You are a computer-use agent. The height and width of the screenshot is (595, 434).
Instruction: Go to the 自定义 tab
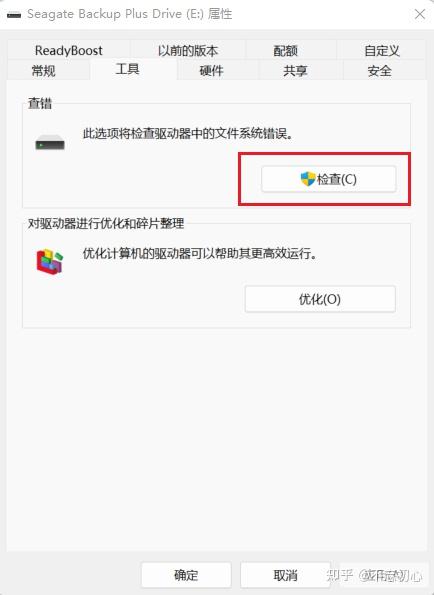click(x=382, y=50)
